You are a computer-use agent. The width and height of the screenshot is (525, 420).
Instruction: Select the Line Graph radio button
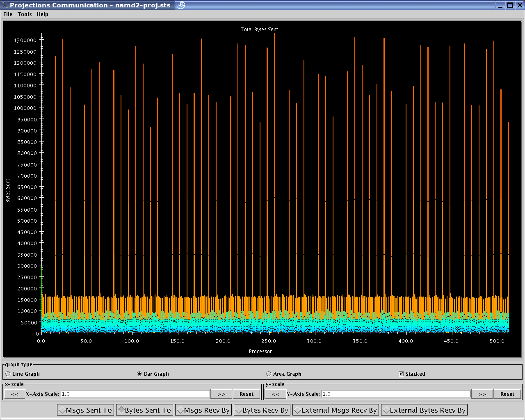8,374
